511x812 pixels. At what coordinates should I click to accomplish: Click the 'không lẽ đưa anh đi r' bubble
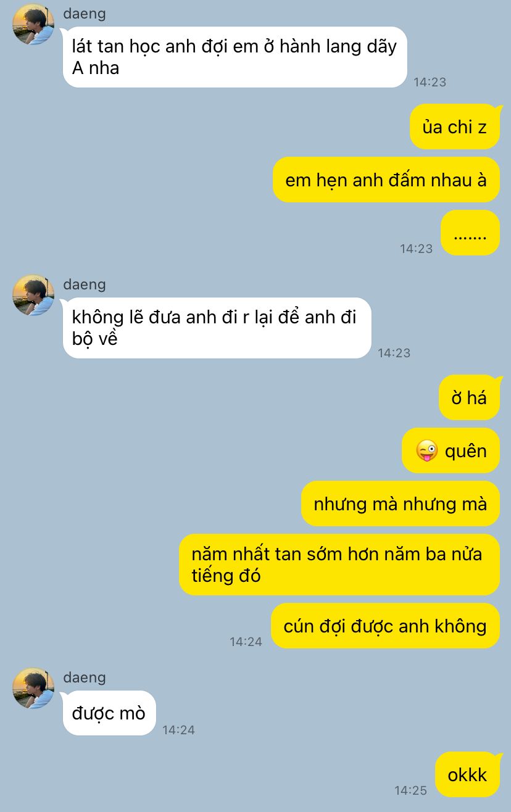point(217,328)
